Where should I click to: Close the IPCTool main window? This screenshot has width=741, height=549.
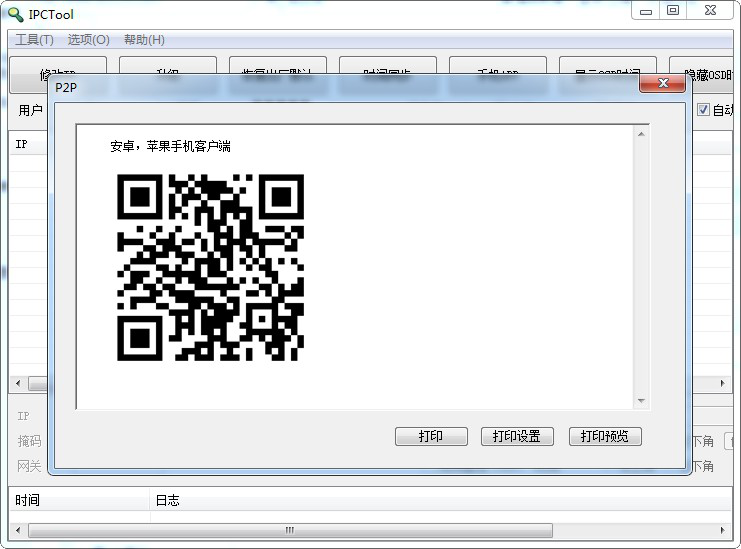coord(710,10)
